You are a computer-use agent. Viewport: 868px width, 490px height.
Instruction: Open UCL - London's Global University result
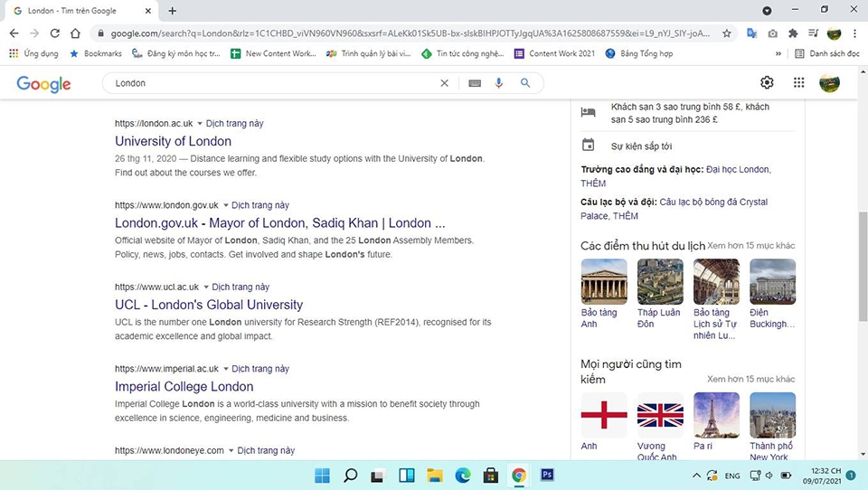pos(209,305)
